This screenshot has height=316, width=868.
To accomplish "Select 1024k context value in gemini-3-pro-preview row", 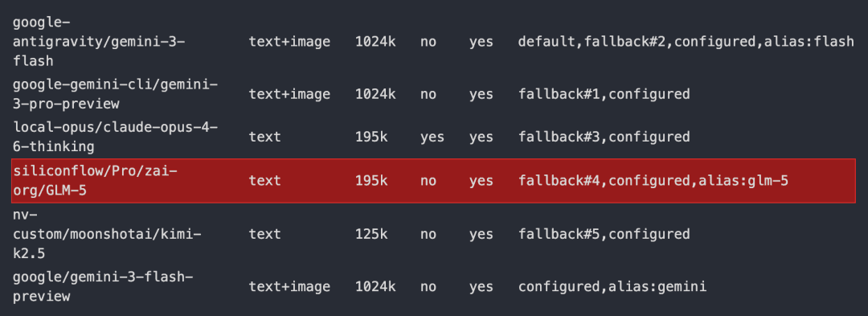I will 375,94.
